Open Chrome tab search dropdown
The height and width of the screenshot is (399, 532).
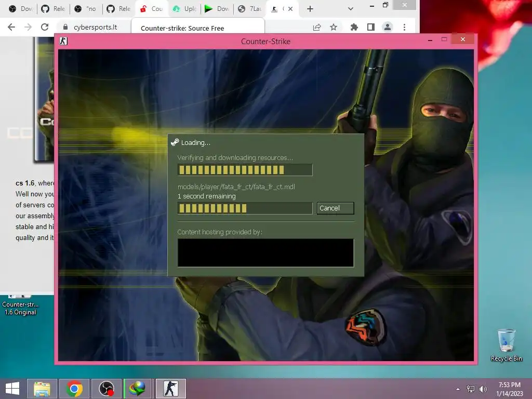351,9
